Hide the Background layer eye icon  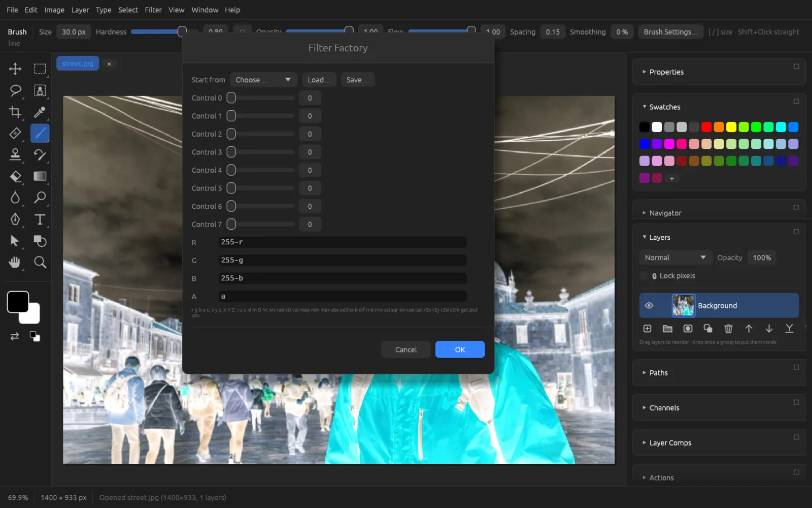click(x=649, y=305)
